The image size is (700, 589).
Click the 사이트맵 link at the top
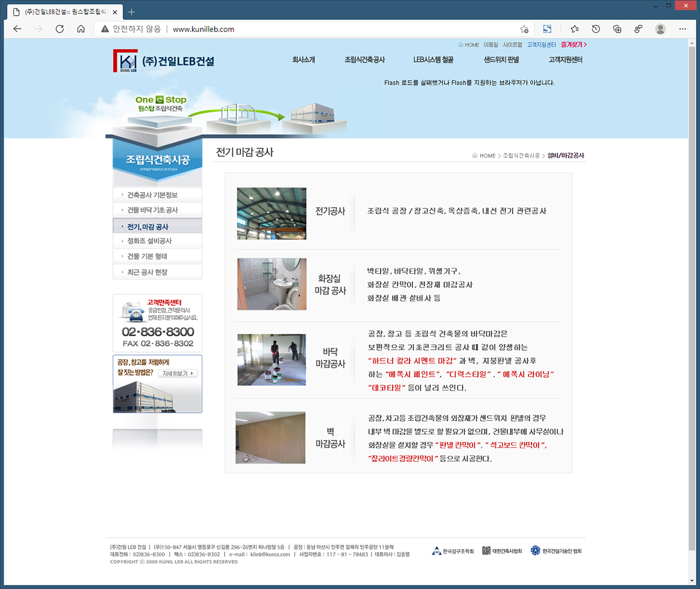click(513, 45)
